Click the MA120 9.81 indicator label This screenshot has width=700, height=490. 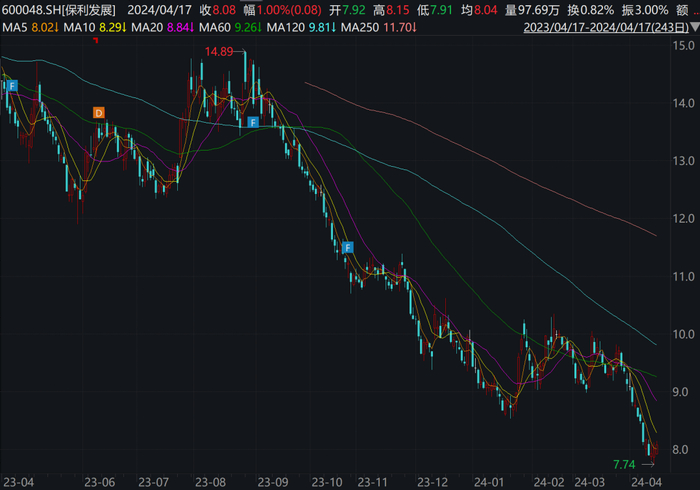tap(301, 28)
